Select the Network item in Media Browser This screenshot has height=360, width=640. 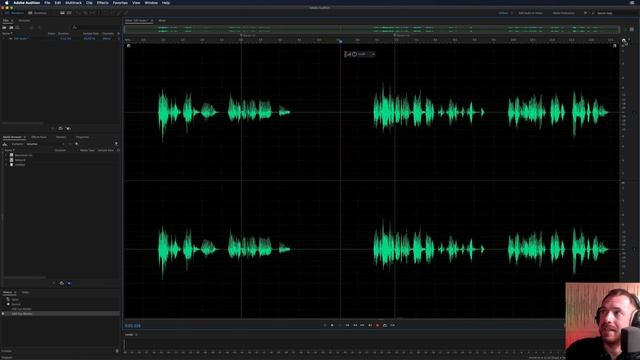tap(20, 160)
